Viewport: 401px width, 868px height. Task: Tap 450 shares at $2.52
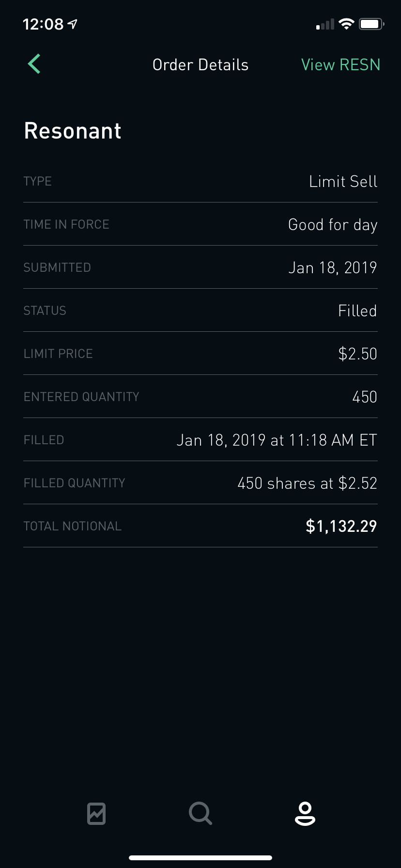(307, 483)
